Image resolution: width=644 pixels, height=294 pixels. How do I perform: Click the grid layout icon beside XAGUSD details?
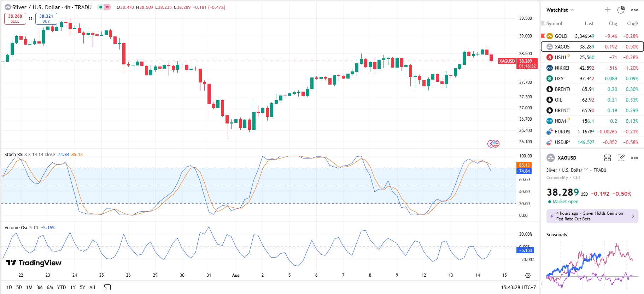click(608, 158)
